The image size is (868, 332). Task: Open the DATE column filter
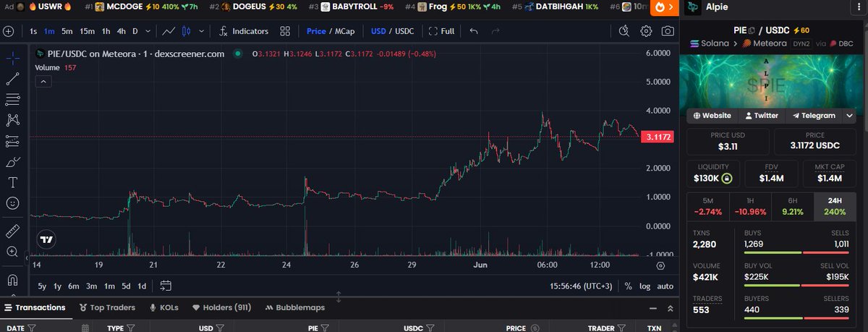pyautogui.click(x=32, y=328)
